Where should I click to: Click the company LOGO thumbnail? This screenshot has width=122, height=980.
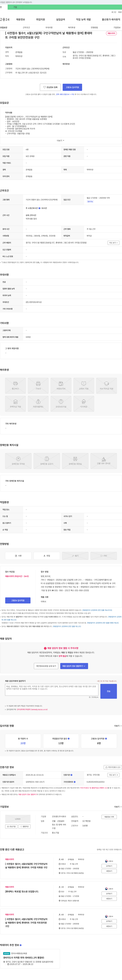(x=18, y=819)
